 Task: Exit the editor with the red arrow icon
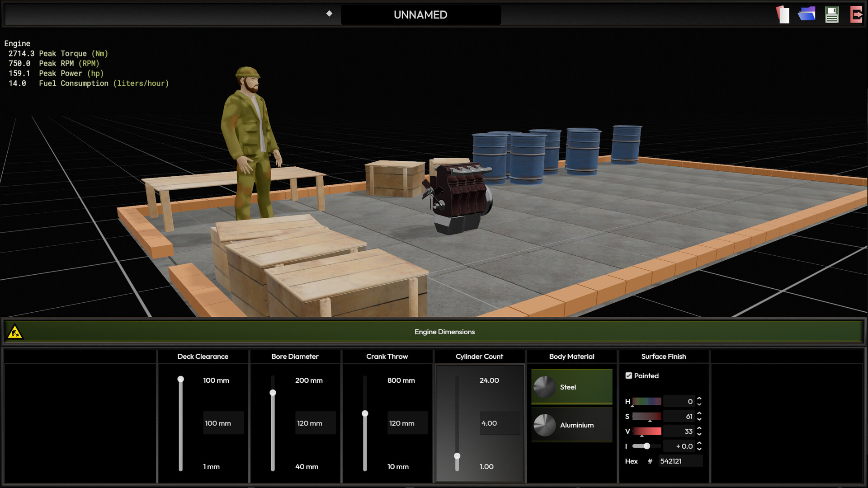click(856, 14)
